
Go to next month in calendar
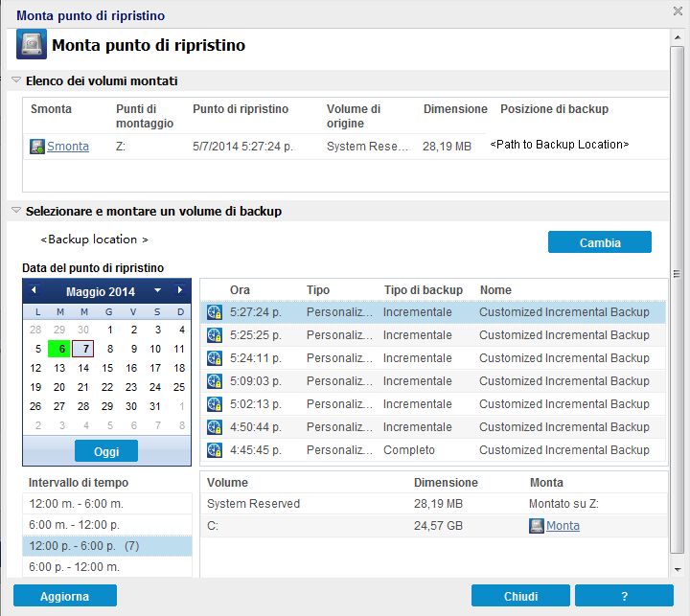(179, 290)
